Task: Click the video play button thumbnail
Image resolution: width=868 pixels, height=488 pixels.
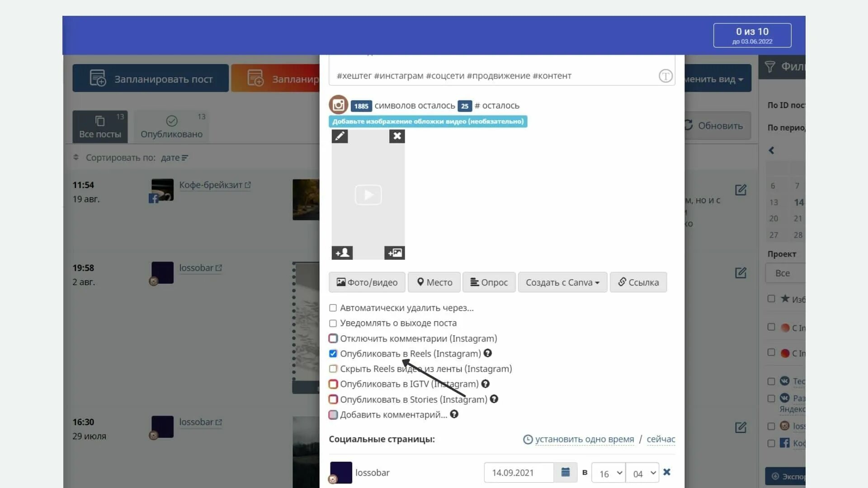Action: (x=368, y=194)
